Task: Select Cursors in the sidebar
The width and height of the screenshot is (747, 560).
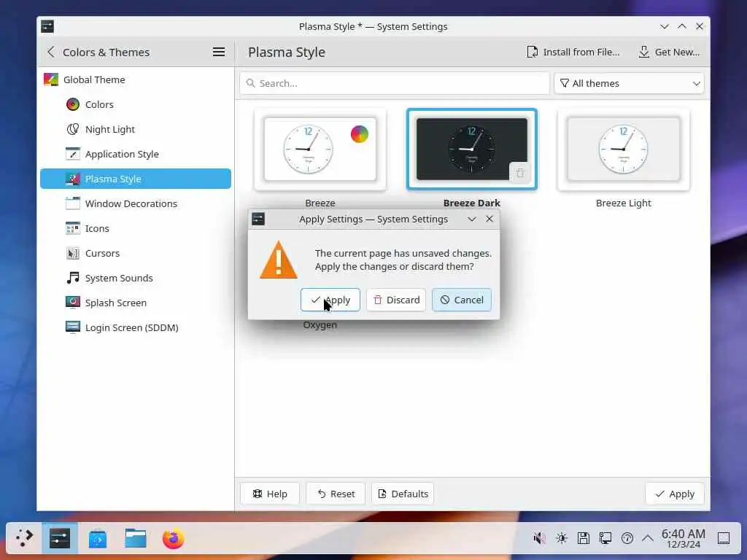Action: 136,253
